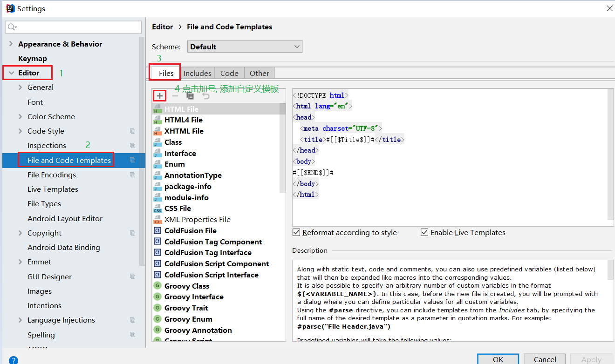Click project-level icon beside Inspections

click(x=132, y=146)
